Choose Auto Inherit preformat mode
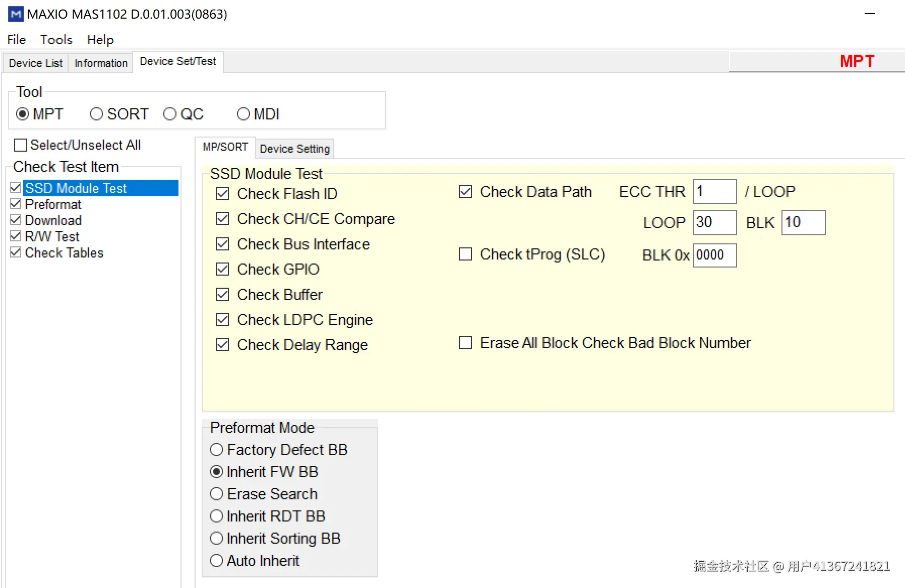Viewport: 905px width, 588px height. 216,560
